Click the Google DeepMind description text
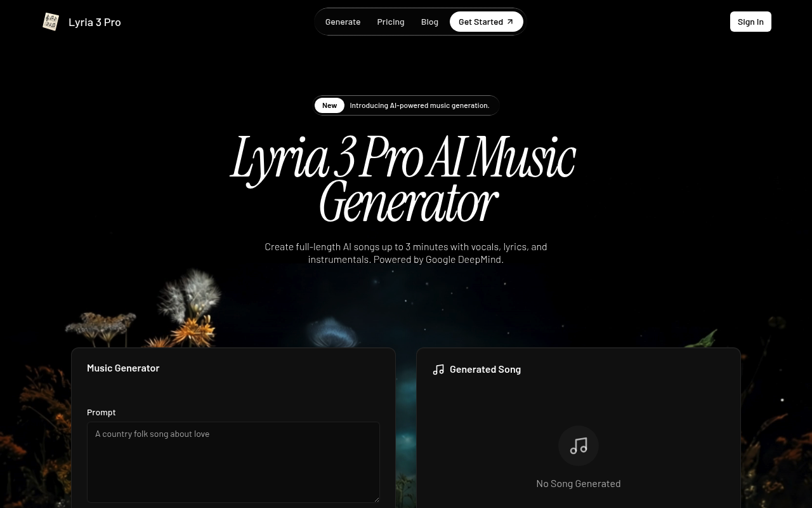 pos(406,253)
